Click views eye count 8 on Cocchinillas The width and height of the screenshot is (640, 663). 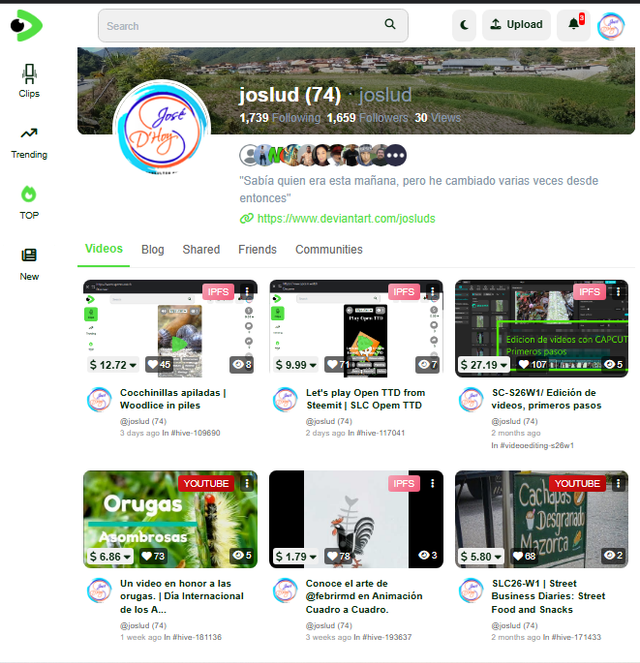tap(242, 364)
